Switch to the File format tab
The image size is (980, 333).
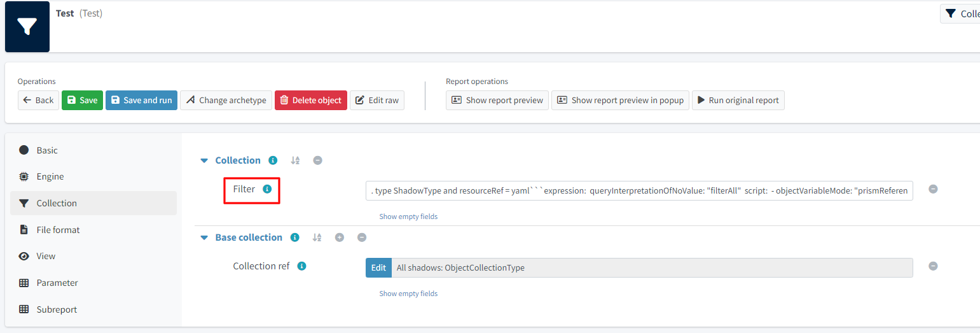coord(58,230)
